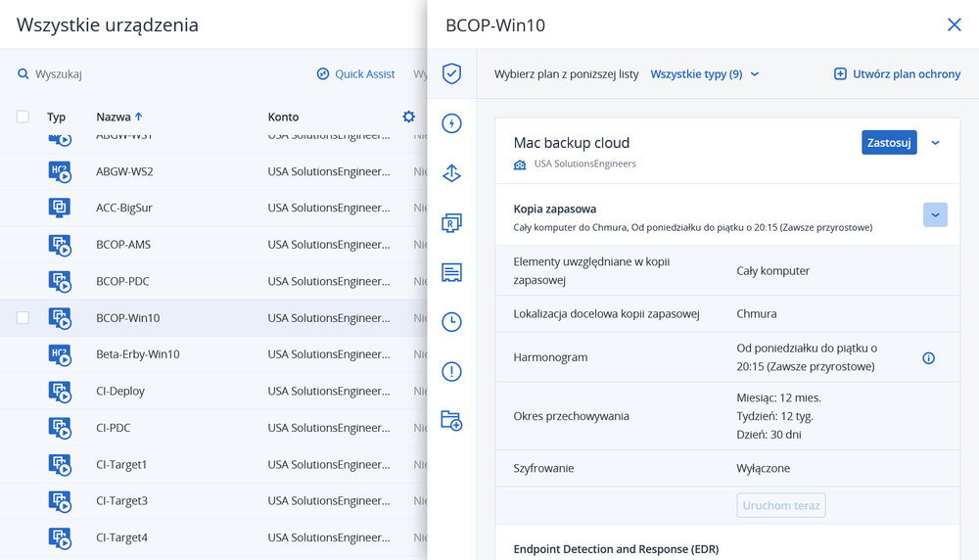Select the BCOP-PDC device name
This screenshot has width=979, height=560.
[x=123, y=282]
